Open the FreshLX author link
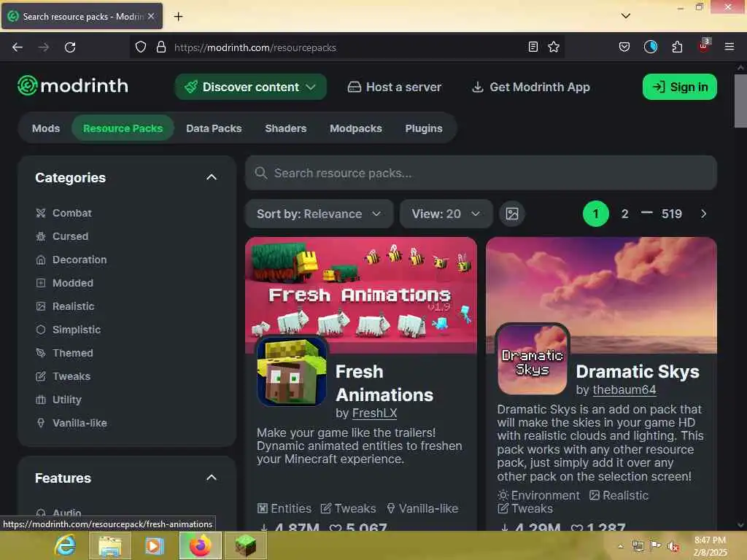 tap(374, 413)
